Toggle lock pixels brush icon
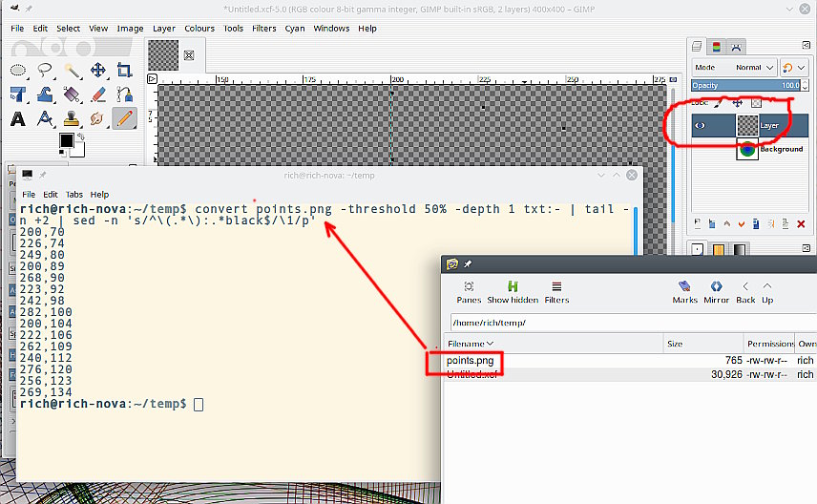The height and width of the screenshot is (504, 817). click(719, 103)
